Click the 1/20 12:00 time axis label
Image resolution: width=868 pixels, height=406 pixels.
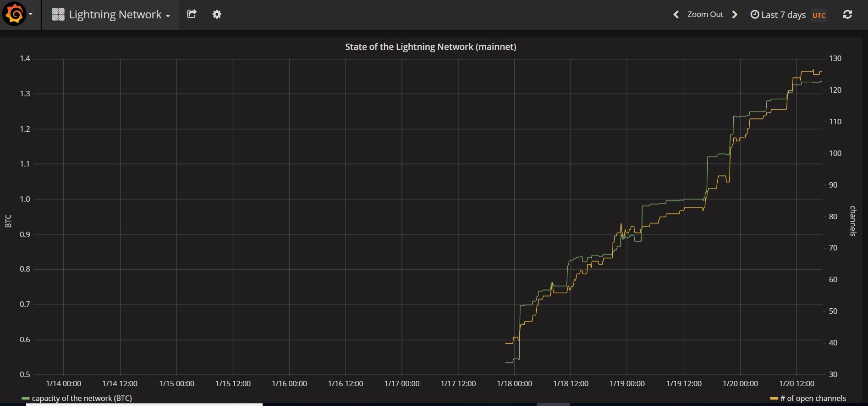[797, 384]
